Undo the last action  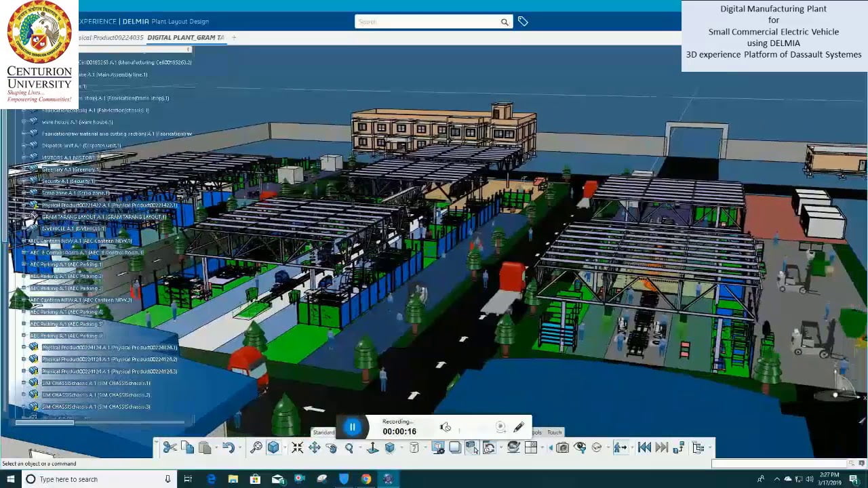coord(229,447)
